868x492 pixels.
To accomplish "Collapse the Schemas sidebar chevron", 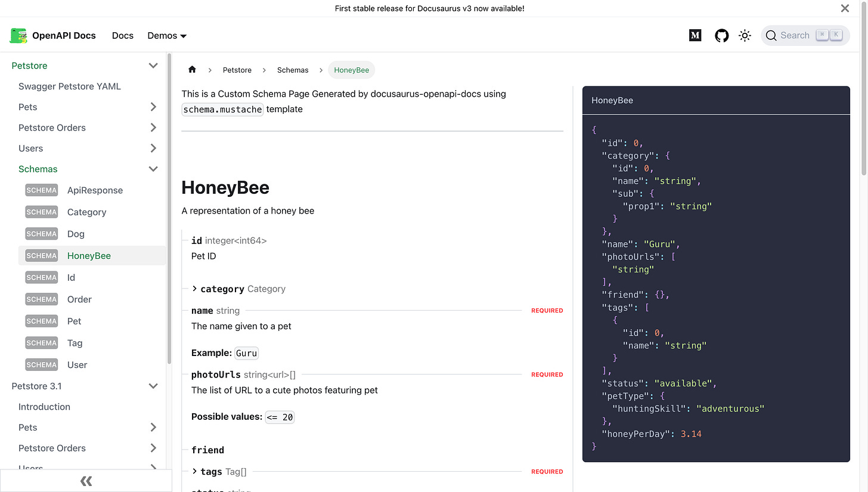I will [153, 169].
